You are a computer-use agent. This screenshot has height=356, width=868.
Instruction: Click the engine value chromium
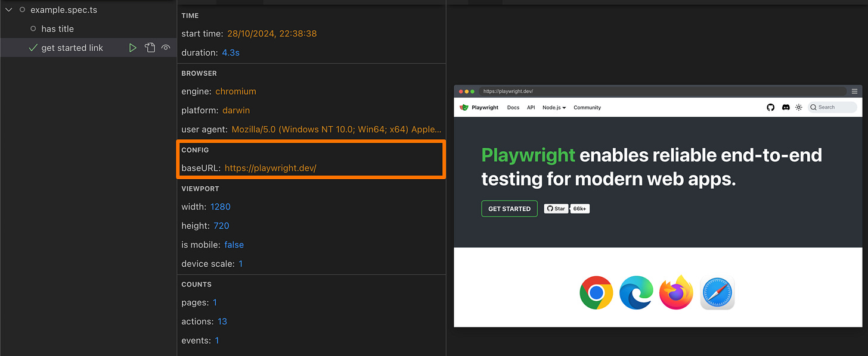[235, 91]
